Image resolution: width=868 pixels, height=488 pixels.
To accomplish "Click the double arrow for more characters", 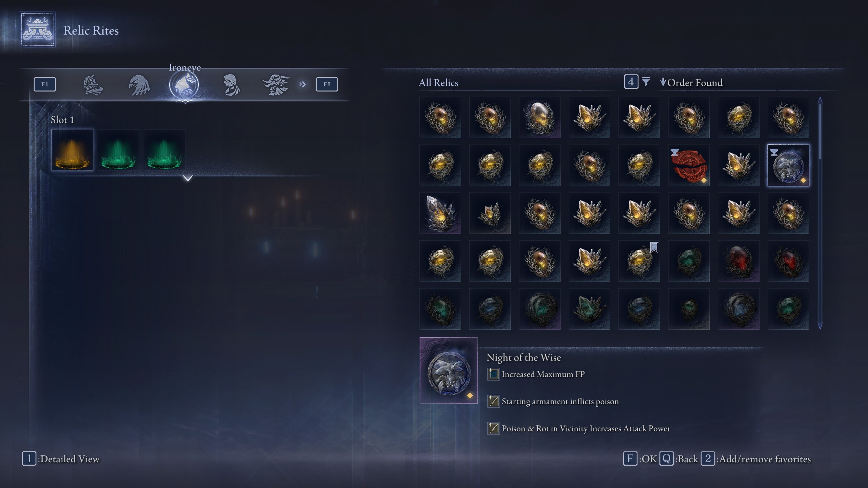I will coord(302,84).
